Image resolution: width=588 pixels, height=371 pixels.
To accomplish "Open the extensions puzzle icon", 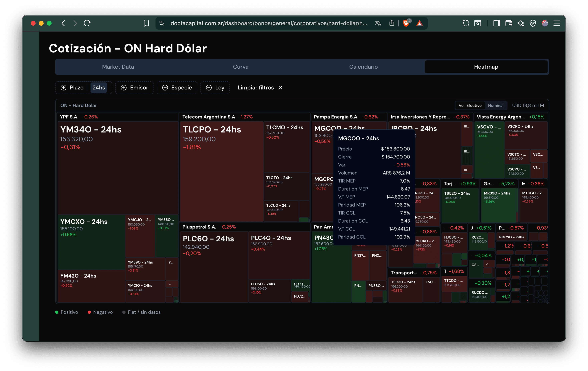I will (x=466, y=23).
